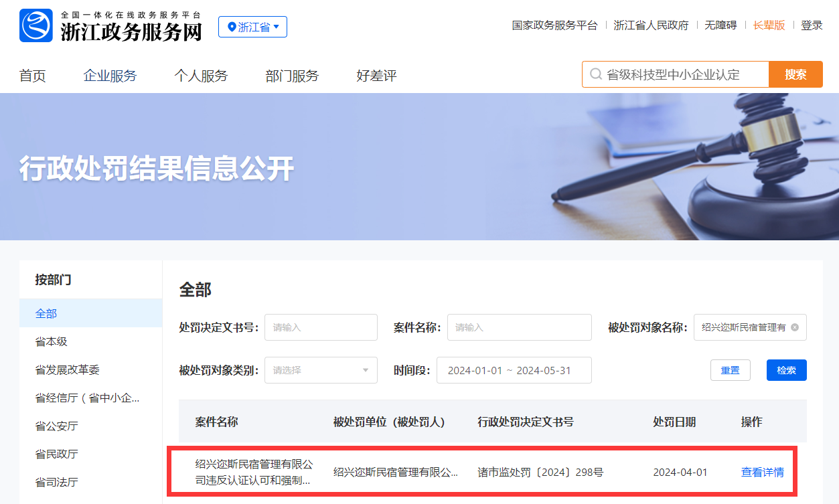Click the 处罚日期 column header

(674, 422)
